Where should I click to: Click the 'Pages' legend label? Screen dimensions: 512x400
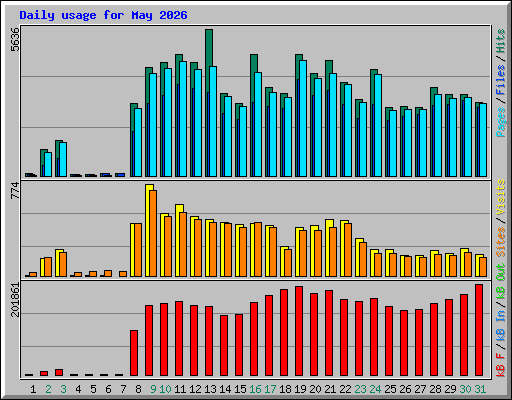click(501, 122)
